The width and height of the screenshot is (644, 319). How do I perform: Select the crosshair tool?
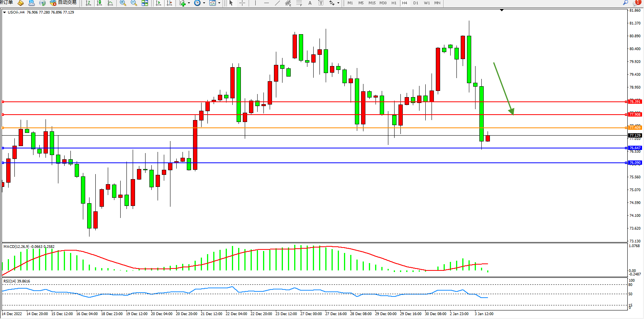pos(242,3)
